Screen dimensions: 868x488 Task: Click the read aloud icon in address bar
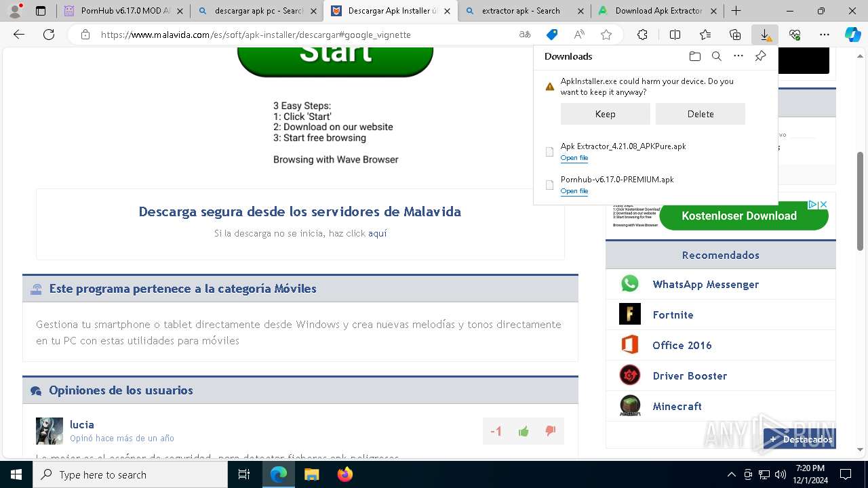[579, 35]
